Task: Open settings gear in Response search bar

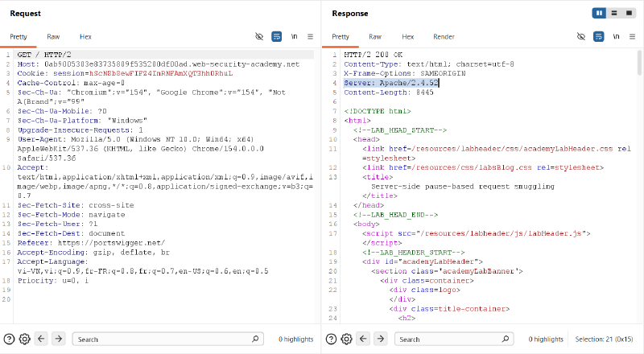Action: coord(347,340)
